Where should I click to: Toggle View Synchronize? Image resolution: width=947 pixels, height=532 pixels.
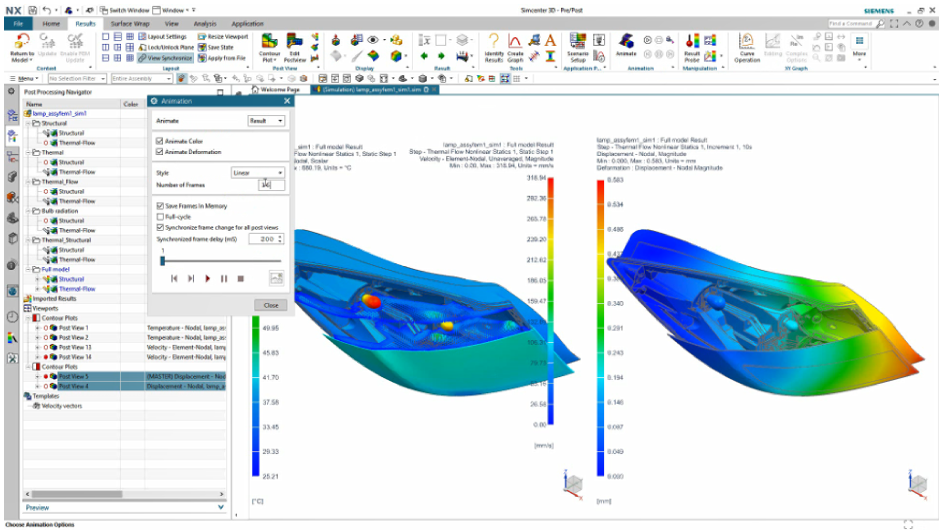pos(165,58)
